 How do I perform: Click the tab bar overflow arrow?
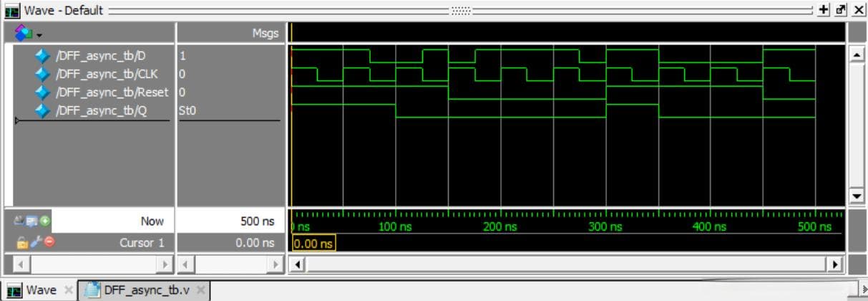[x=864, y=290]
